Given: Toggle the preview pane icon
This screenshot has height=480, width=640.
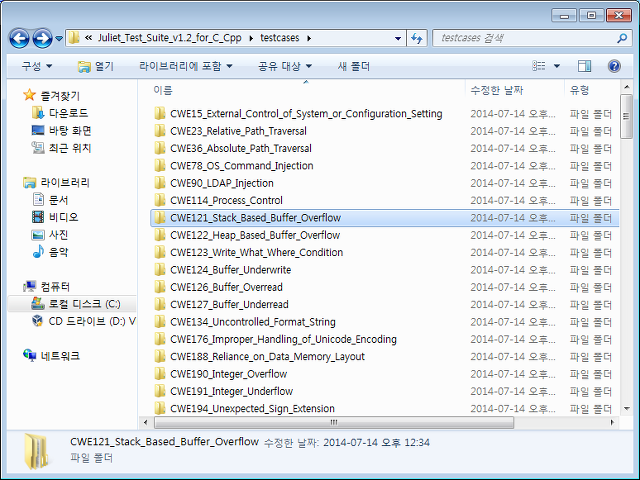Looking at the screenshot, I should coord(584,66).
